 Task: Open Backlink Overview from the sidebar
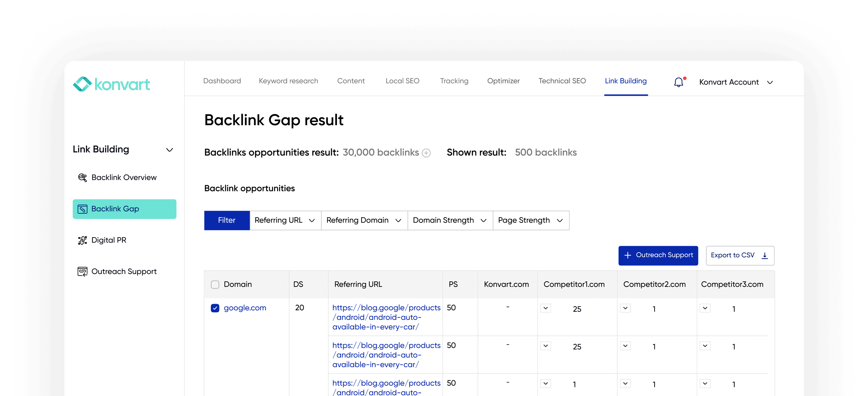tap(124, 177)
